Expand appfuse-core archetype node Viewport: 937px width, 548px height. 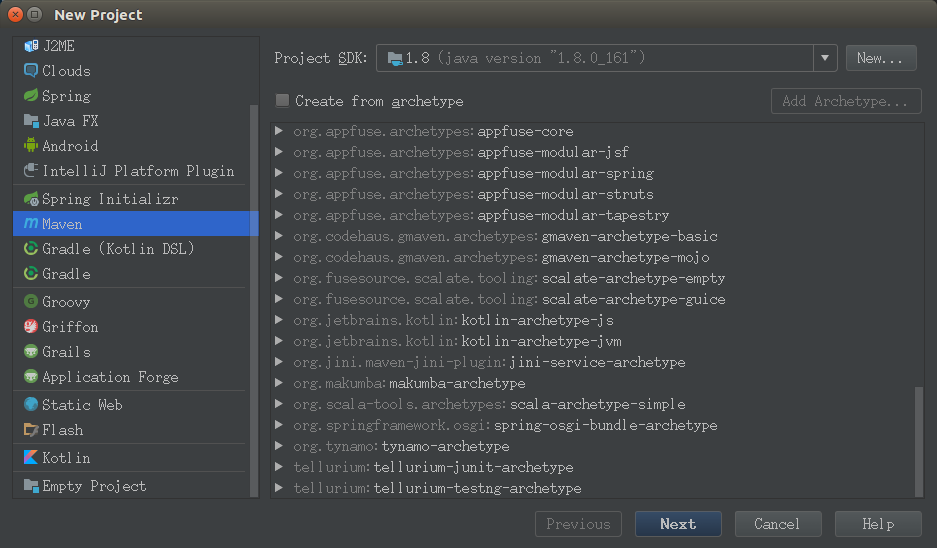coord(279,131)
